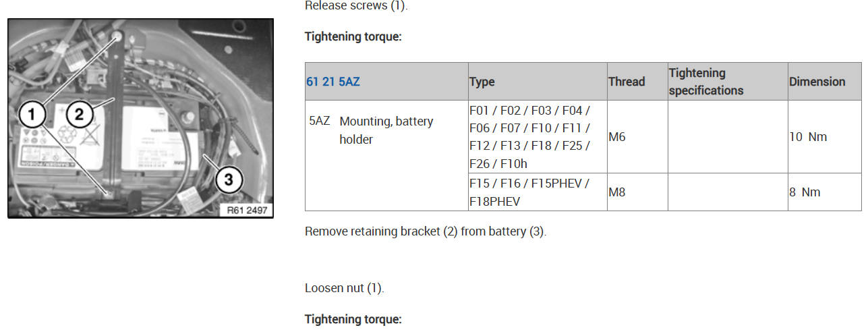Click the Loosen nut (1) instruction text
The width and height of the screenshot is (868, 334).
(345, 288)
